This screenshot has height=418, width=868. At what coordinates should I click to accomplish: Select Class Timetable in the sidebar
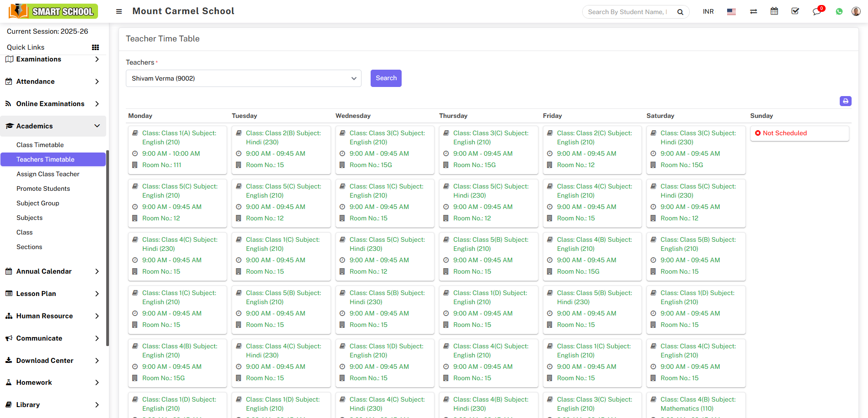coord(40,145)
